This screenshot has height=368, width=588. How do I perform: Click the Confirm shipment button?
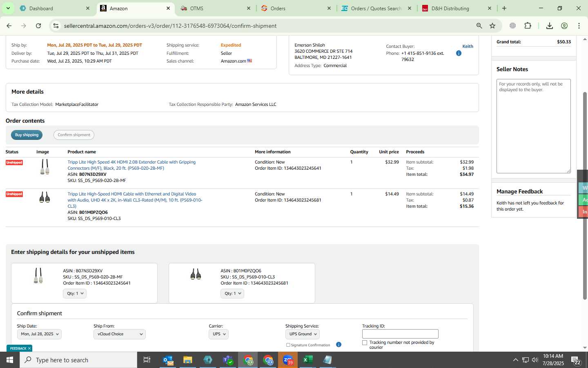click(74, 135)
